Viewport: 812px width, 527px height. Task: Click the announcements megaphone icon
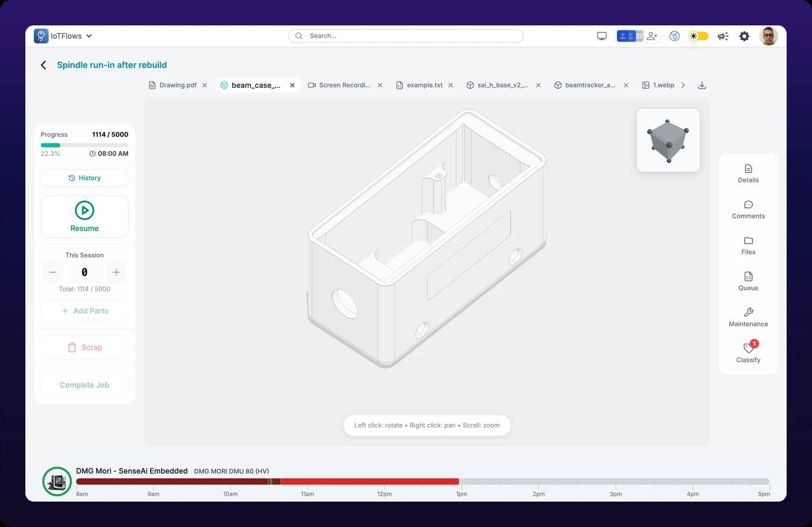[x=723, y=36]
